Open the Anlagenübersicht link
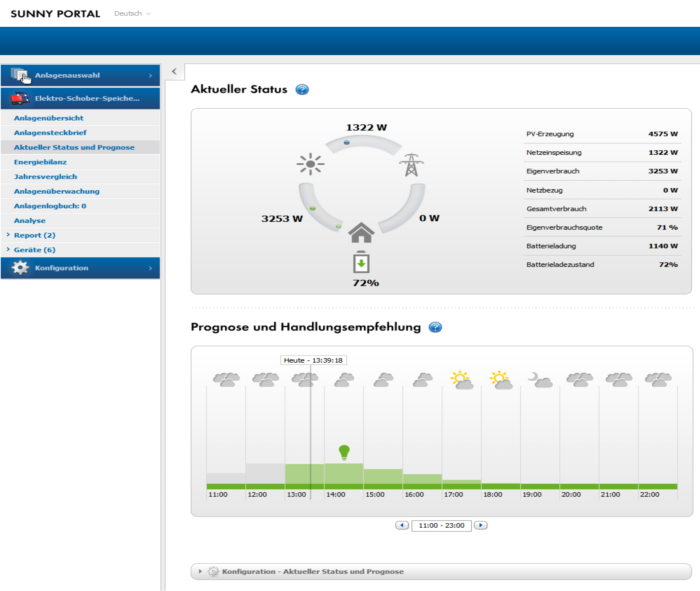 click(48, 118)
